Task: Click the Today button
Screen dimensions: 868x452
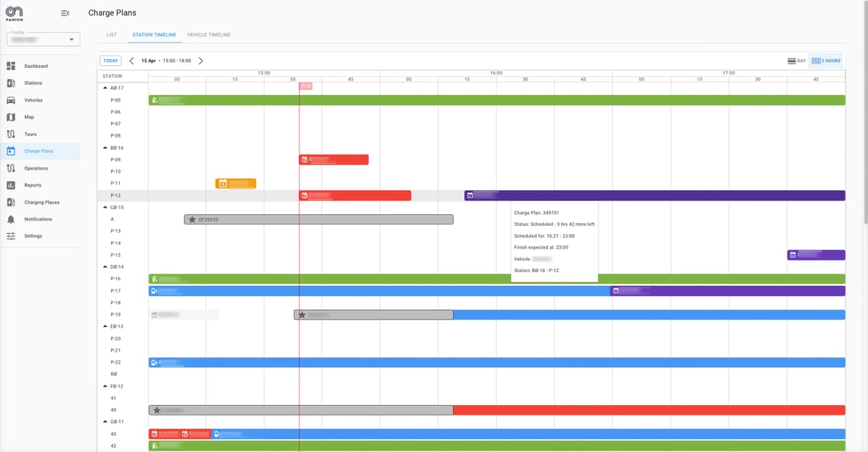Action: click(111, 60)
